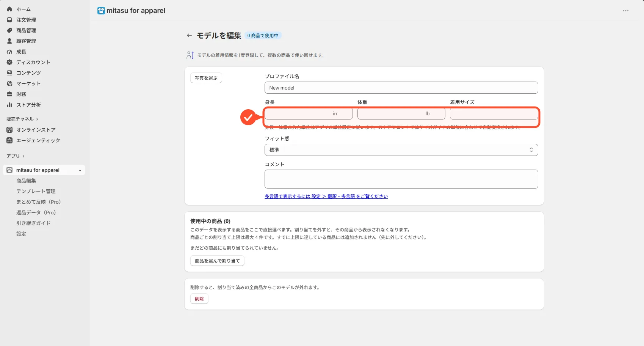Open 設定 in app submenu
Screen dimensions: 644x346
(x=21, y=234)
